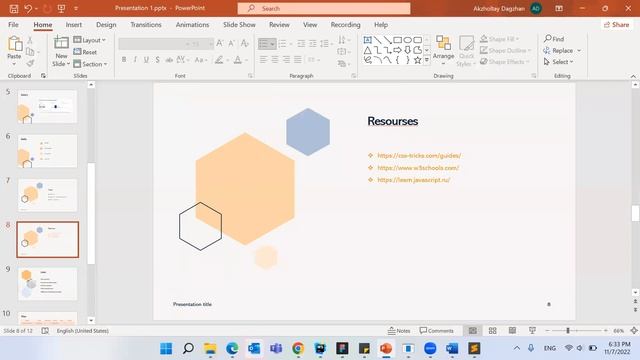Click the Search box in title bar

point(324,8)
